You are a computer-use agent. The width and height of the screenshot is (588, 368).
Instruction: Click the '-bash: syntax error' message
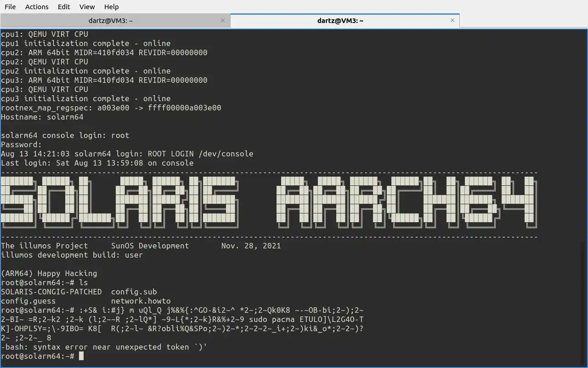click(104, 347)
